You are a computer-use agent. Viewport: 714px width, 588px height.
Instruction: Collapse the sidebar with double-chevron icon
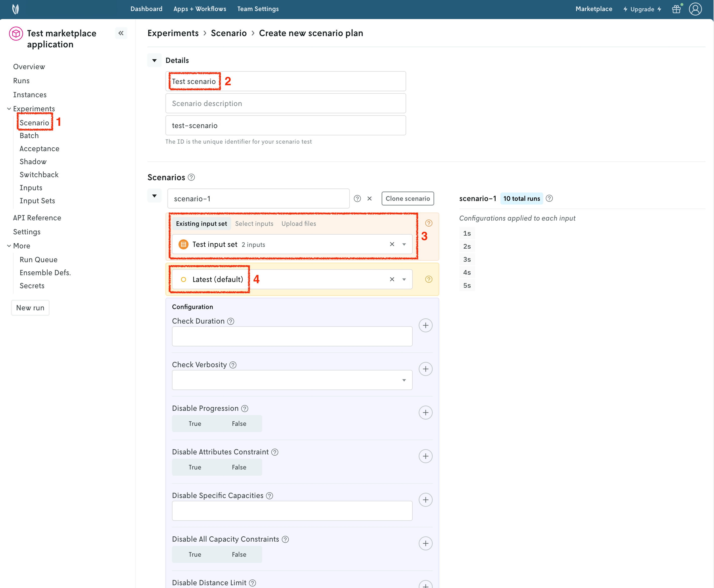click(x=121, y=33)
